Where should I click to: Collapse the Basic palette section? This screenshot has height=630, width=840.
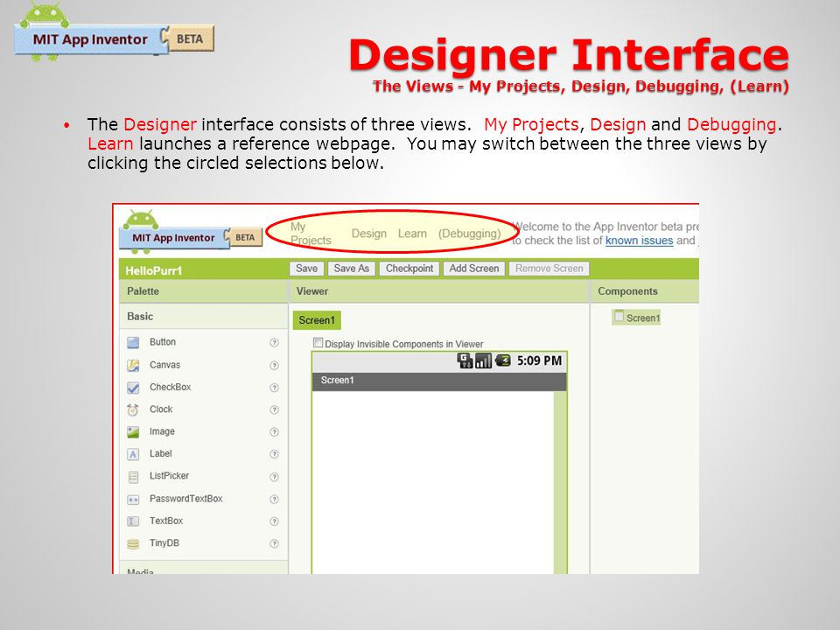tap(204, 317)
